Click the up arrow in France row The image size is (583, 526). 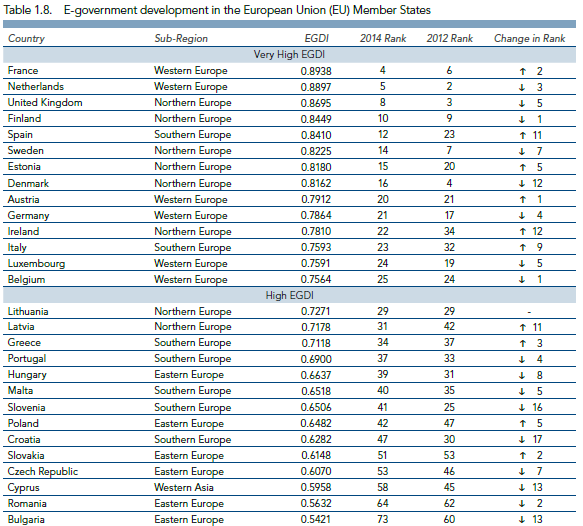click(522, 71)
